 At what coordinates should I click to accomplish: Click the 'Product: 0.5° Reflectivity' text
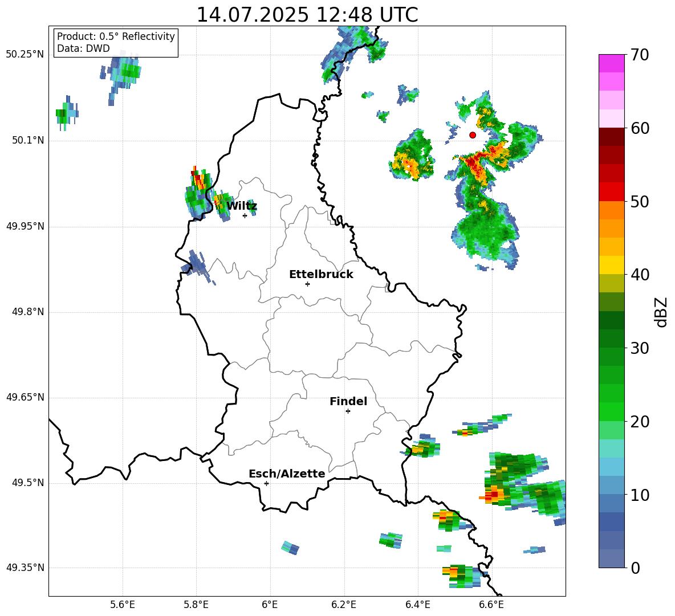coord(116,36)
